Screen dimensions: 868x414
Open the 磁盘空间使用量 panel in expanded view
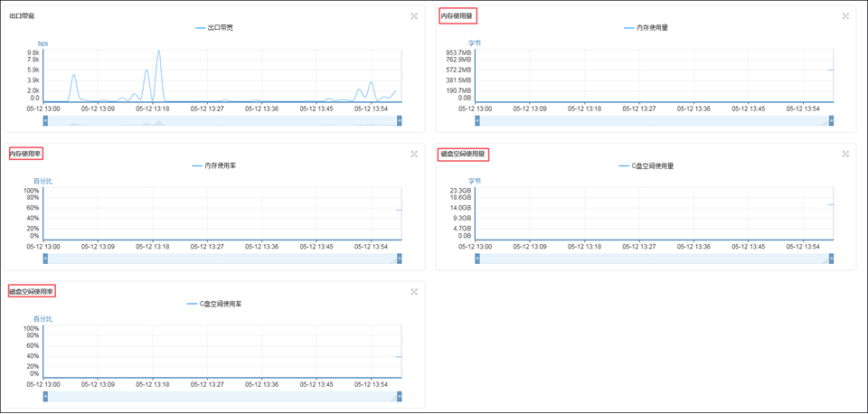tap(845, 155)
